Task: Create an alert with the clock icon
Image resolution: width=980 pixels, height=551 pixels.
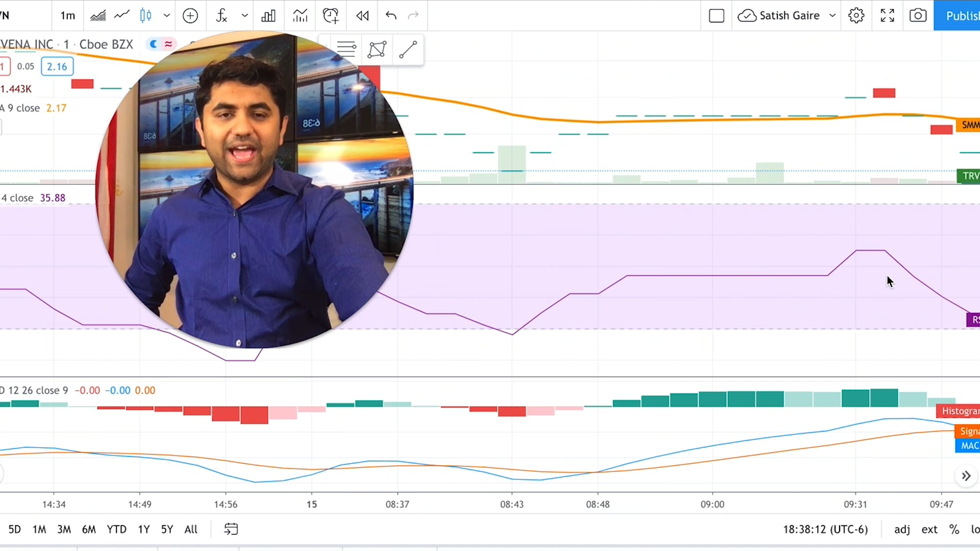Action: [331, 16]
